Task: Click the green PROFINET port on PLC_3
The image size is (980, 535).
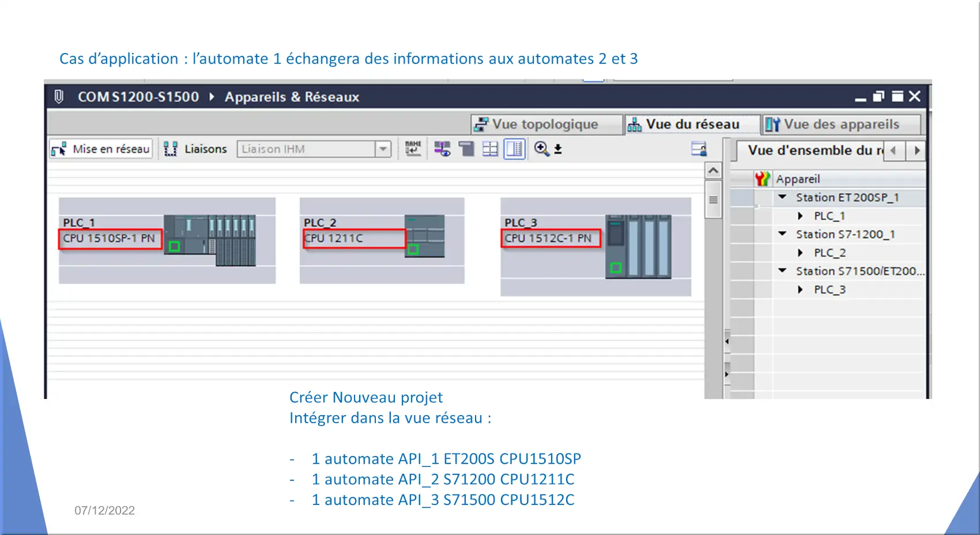Action: tap(616, 267)
